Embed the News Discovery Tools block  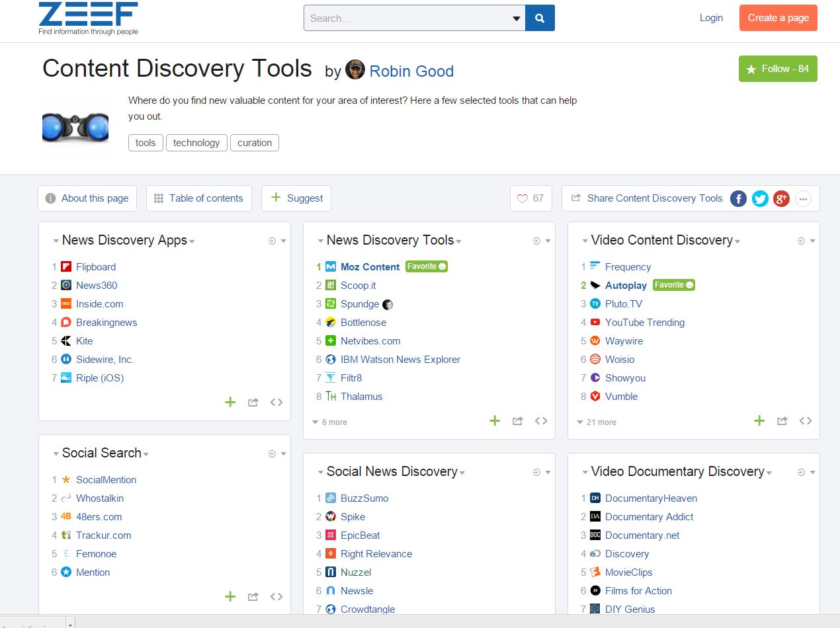click(x=541, y=420)
